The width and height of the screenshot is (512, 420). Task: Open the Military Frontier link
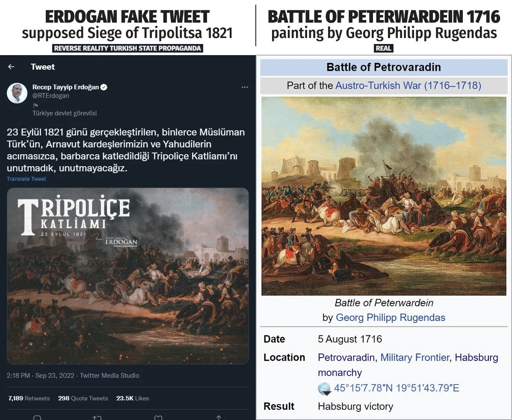pyautogui.click(x=415, y=357)
